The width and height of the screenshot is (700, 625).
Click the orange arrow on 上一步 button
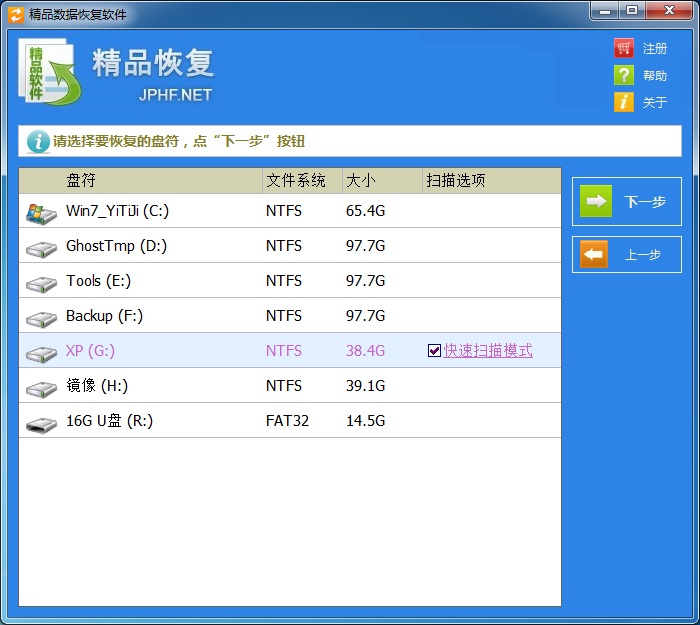click(x=594, y=254)
